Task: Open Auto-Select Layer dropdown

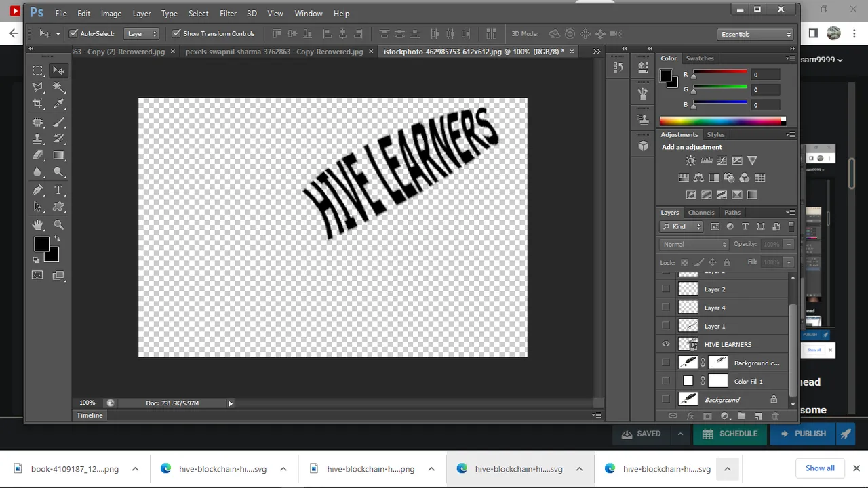Action: point(142,33)
